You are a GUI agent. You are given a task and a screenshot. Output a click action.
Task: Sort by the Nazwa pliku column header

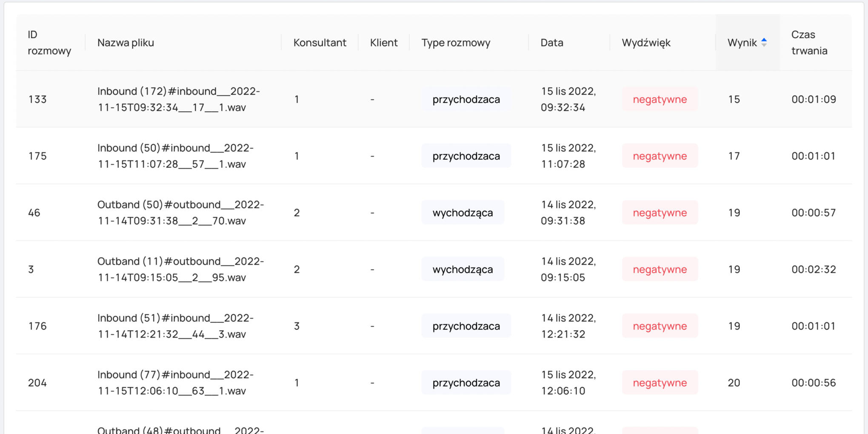[x=126, y=43]
